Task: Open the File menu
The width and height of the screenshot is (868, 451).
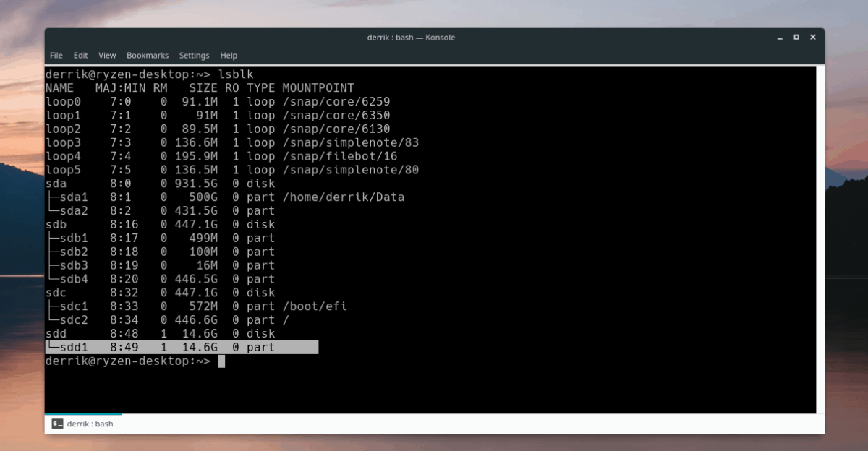Action: [56, 55]
